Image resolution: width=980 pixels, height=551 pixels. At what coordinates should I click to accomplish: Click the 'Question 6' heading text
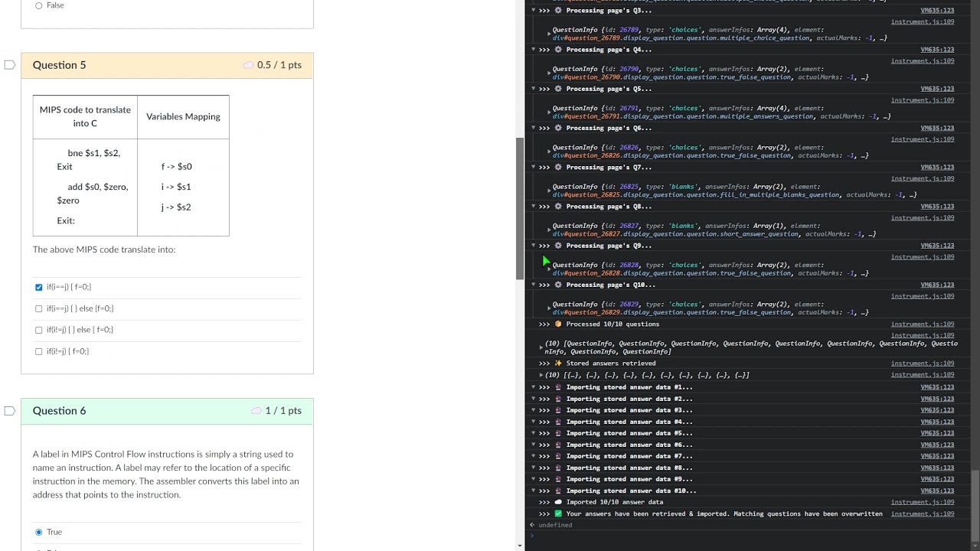pos(60,411)
